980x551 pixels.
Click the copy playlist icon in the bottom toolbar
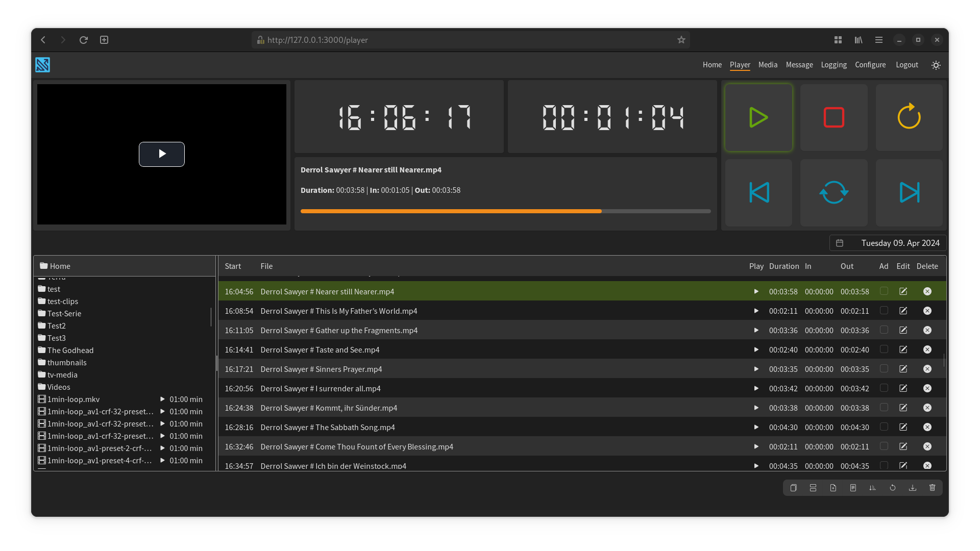793,488
